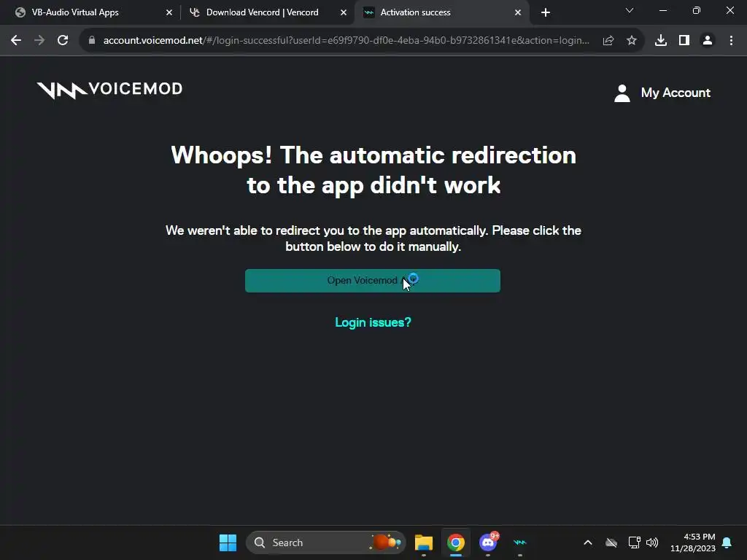Open the Login issues? link
Viewport: 747px width, 560px height.
(373, 322)
